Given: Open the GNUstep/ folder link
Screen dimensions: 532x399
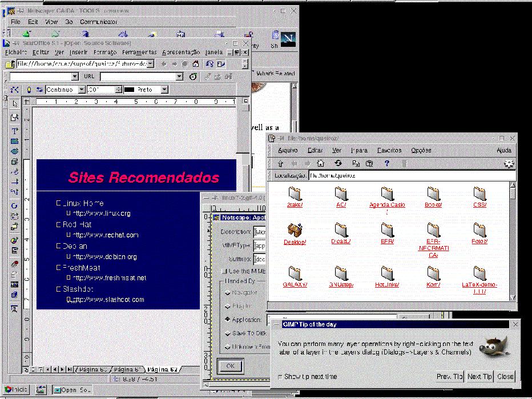Looking at the screenshot, I should 341,285.
